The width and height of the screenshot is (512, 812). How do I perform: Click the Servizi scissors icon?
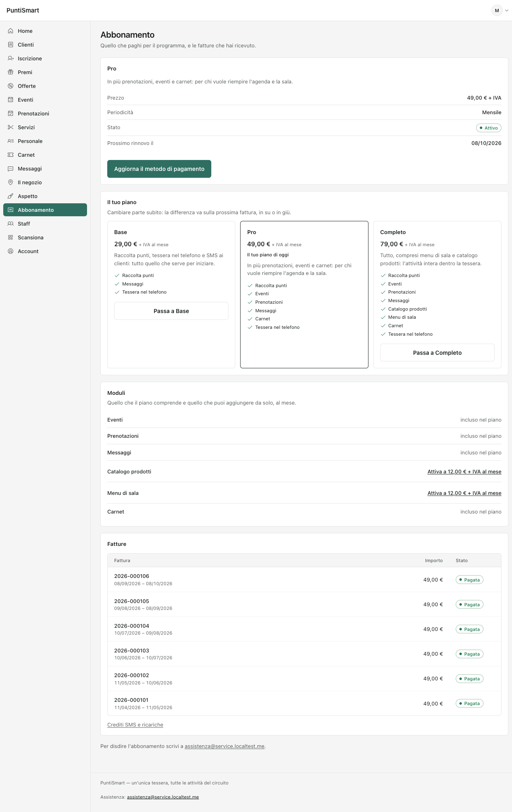point(11,127)
